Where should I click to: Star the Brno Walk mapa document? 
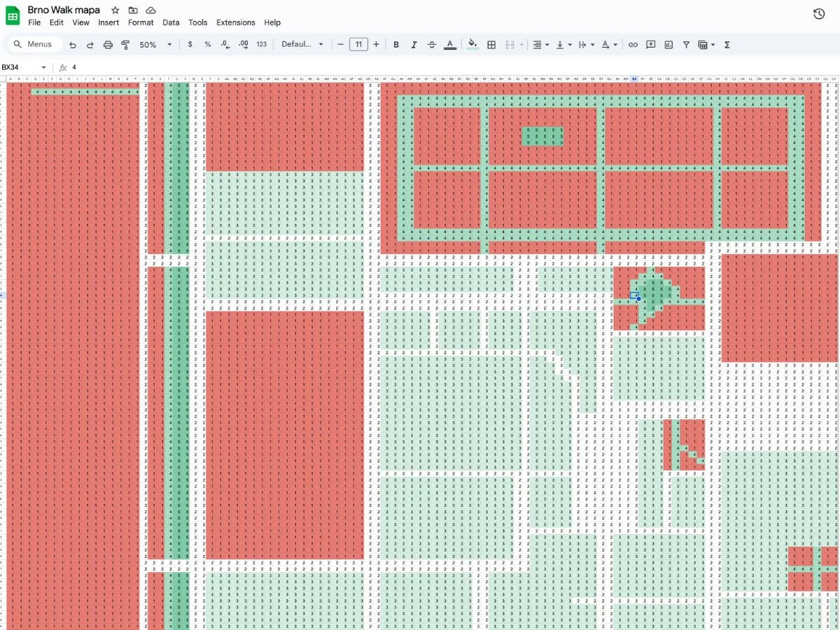[115, 10]
